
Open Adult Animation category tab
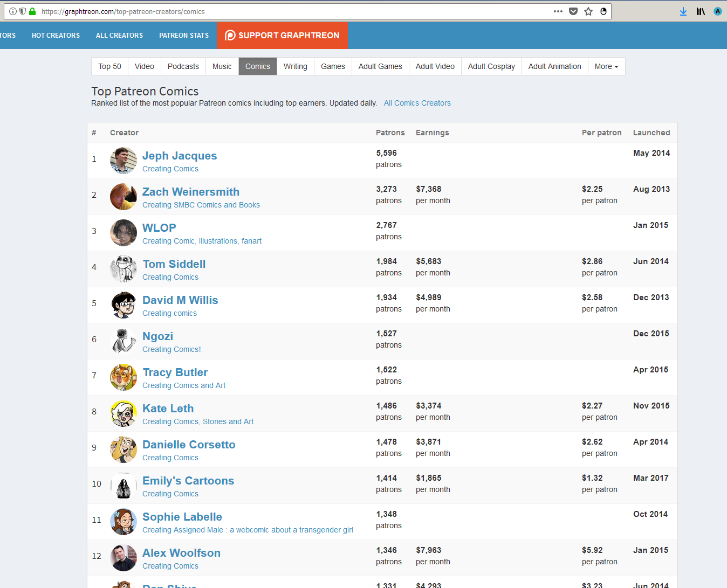[555, 66]
